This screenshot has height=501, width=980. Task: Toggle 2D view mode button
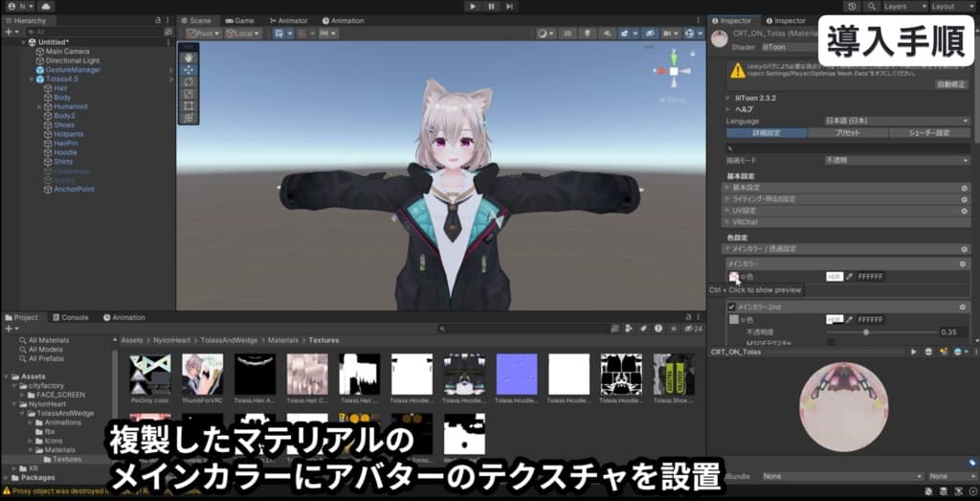pyautogui.click(x=568, y=34)
